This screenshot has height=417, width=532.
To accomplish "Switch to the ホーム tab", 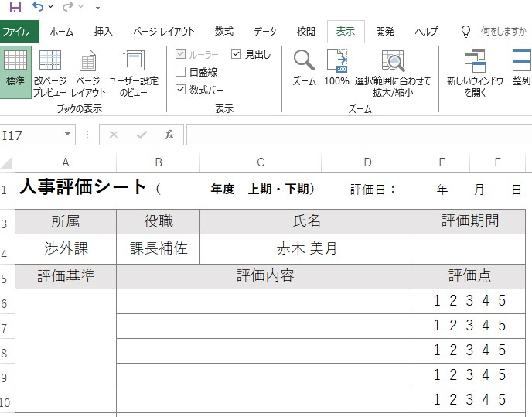I will [61, 32].
